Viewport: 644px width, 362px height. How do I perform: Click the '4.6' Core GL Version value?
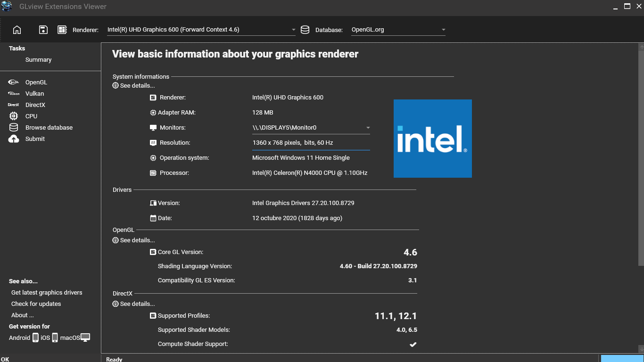point(410,252)
